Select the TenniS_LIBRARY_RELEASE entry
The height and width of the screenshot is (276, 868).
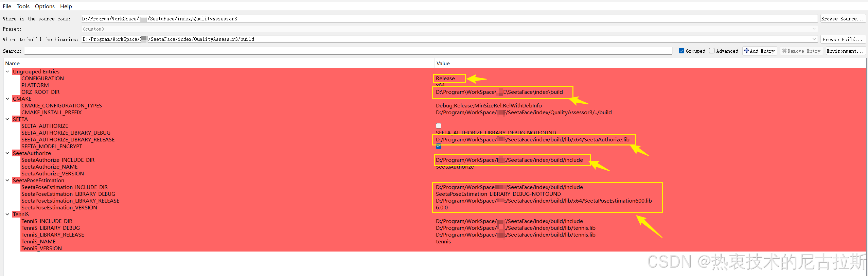(x=53, y=235)
